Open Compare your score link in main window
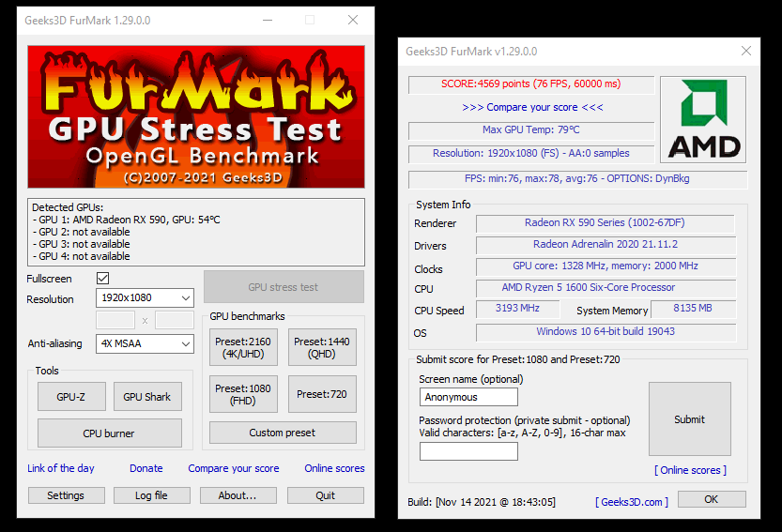Image resolution: width=782 pixels, height=532 pixels. click(234, 468)
